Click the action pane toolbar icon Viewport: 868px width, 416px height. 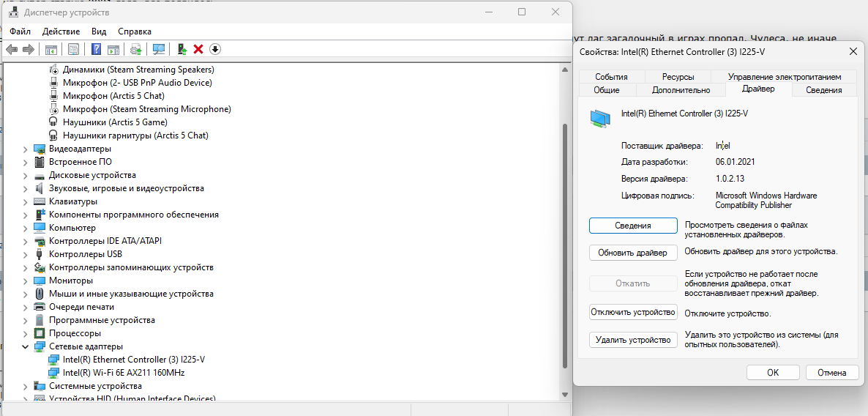(x=113, y=49)
